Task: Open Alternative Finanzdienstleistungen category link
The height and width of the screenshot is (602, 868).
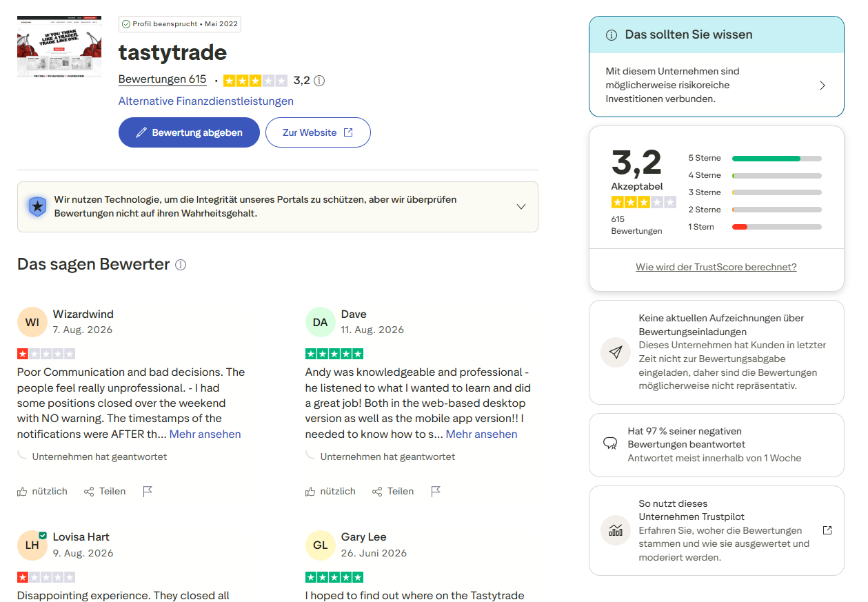Action: 206,101
